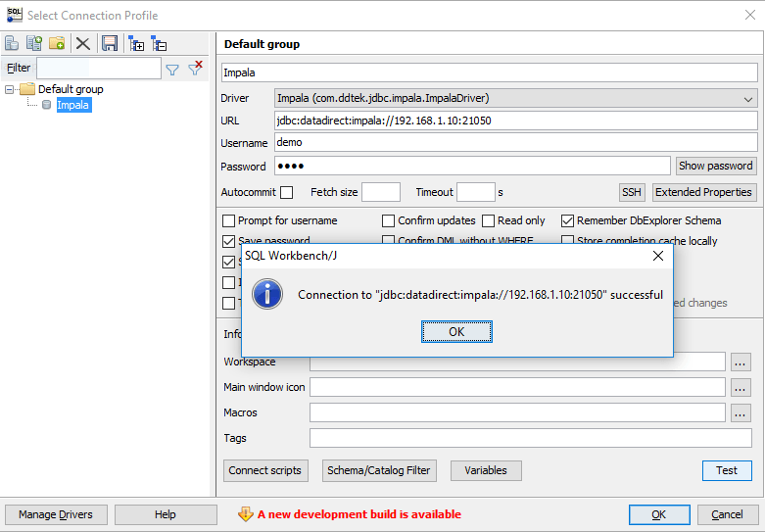765x532 pixels.
Task: Collapse the Default group tree node
Action: tap(9, 90)
